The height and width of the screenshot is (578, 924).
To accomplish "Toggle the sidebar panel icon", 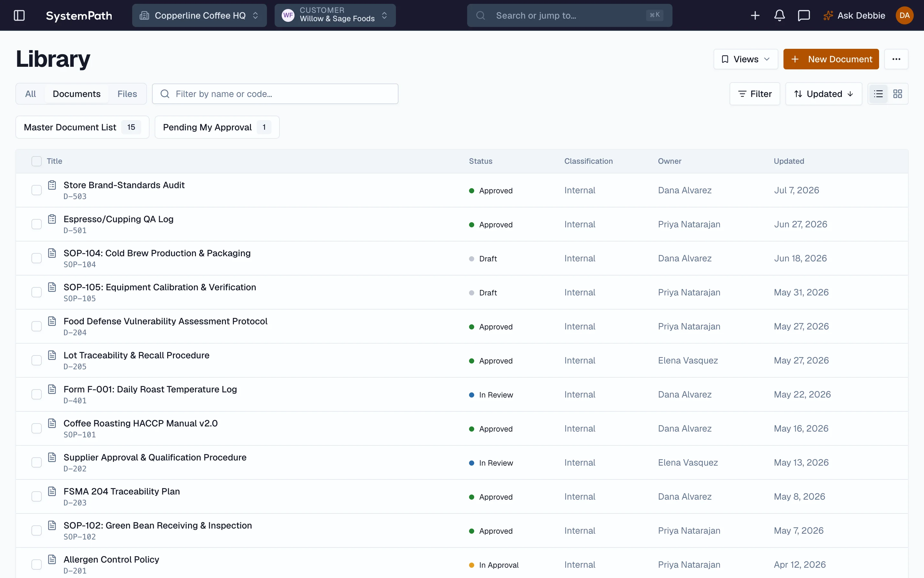I will pyautogui.click(x=19, y=15).
